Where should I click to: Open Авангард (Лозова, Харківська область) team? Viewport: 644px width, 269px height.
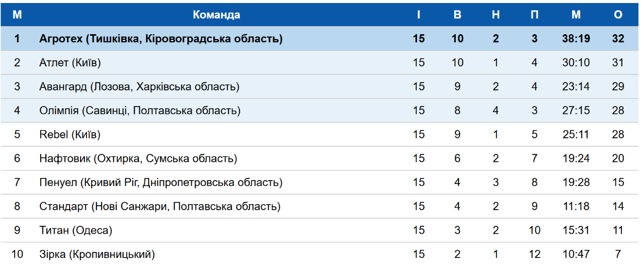(x=139, y=86)
